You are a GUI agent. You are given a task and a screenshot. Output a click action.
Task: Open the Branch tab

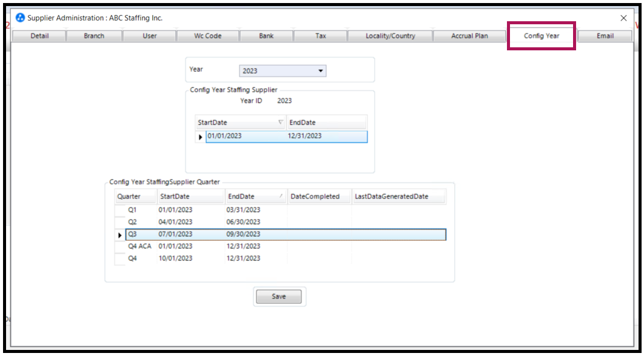click(x=94, y=35)
